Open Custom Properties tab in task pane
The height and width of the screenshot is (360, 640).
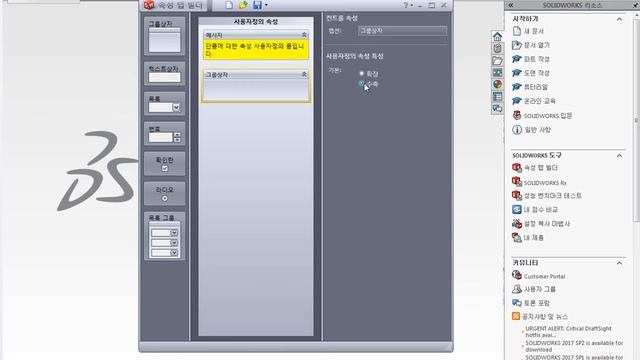pos(497,97)
